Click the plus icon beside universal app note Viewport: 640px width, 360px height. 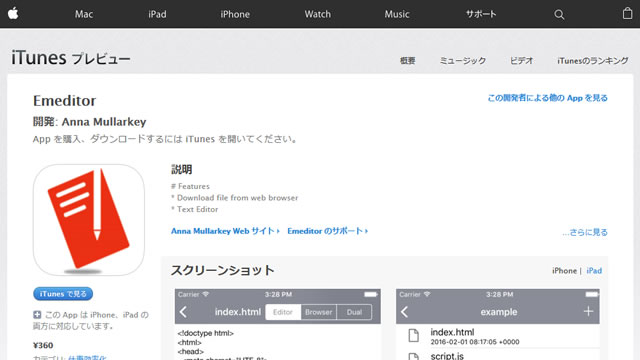(x=37, y=315)
